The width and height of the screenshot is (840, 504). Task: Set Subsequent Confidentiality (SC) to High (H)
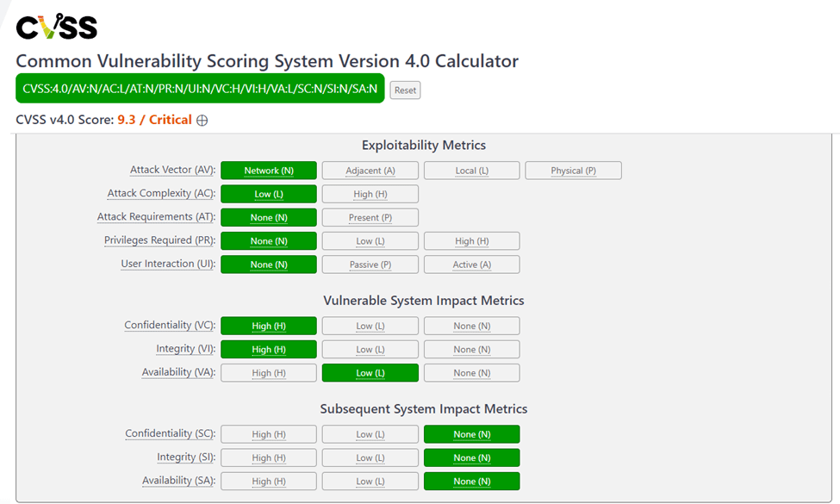pyautogui.click(x=269, y=434)
